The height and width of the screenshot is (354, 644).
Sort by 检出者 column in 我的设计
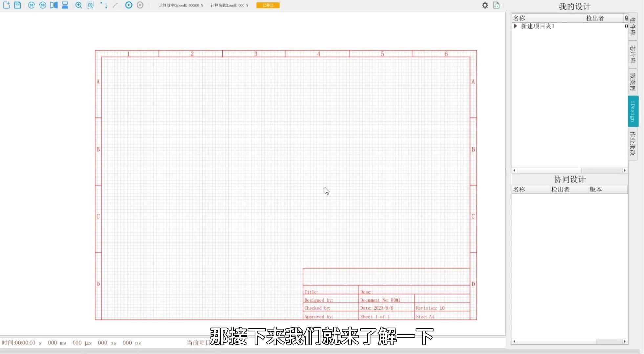tap(595, 18)
